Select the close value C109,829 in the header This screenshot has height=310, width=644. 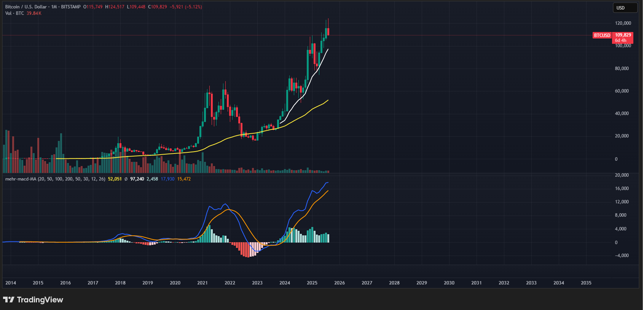point(158,7)
